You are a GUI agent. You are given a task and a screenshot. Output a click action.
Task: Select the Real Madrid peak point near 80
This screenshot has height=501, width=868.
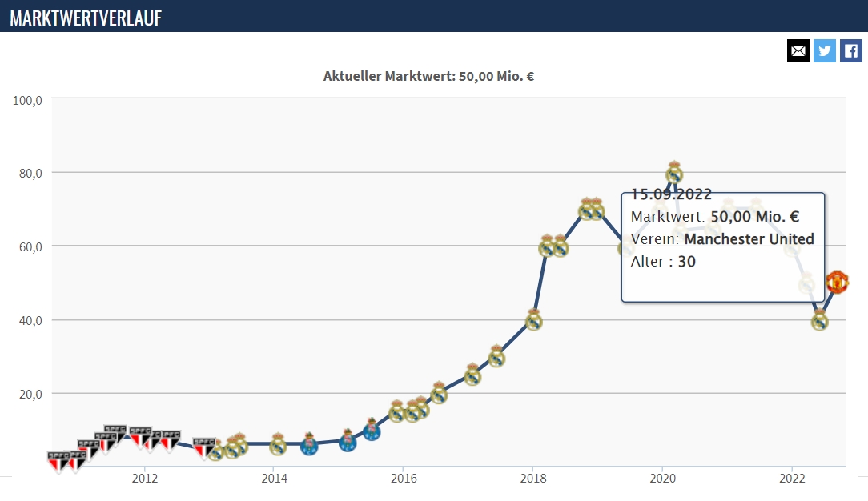(673, 173)
